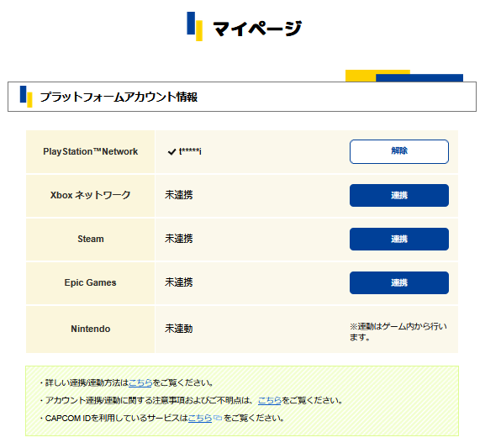
Task: Click the checkmark icon next to t*****i
Action: (171, 152)
